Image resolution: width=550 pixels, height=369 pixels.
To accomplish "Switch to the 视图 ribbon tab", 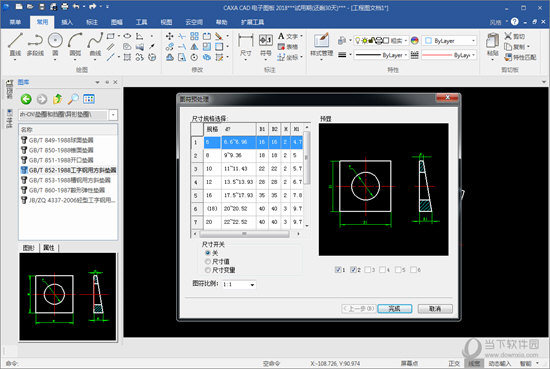I will coord(166,22).
